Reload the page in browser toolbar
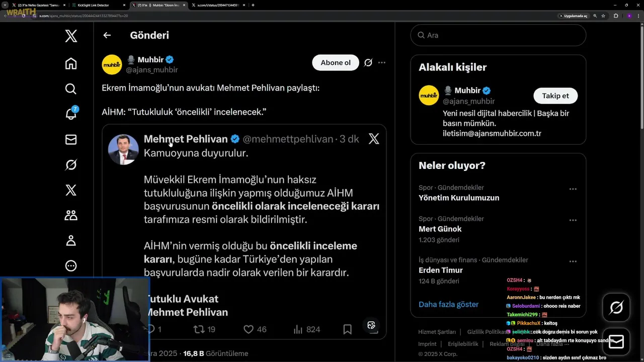Screen dimensions: 644x362 pyautogui.click(x=23, y=16)
